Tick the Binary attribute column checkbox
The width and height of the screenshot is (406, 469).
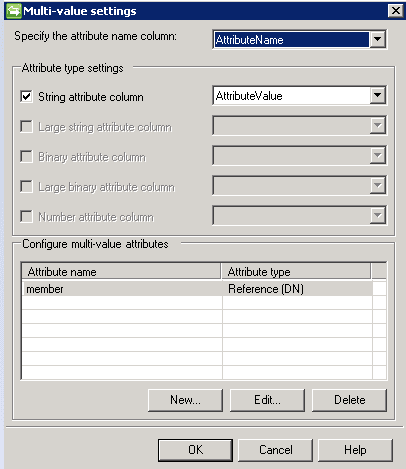point(26,156)
